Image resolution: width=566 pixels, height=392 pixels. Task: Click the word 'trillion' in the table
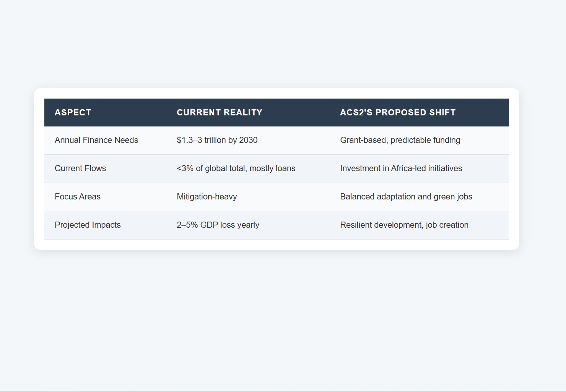[215, 140]
